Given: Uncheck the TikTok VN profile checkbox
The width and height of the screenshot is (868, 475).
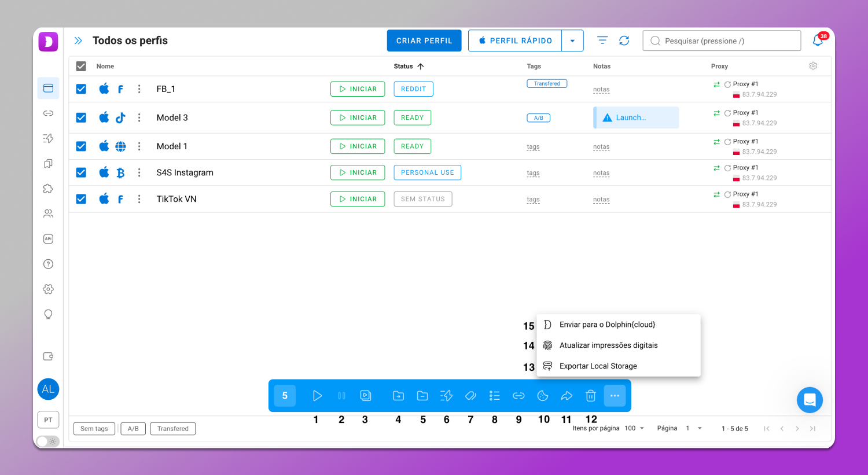Looking at the screenshot, I should 81,199.
